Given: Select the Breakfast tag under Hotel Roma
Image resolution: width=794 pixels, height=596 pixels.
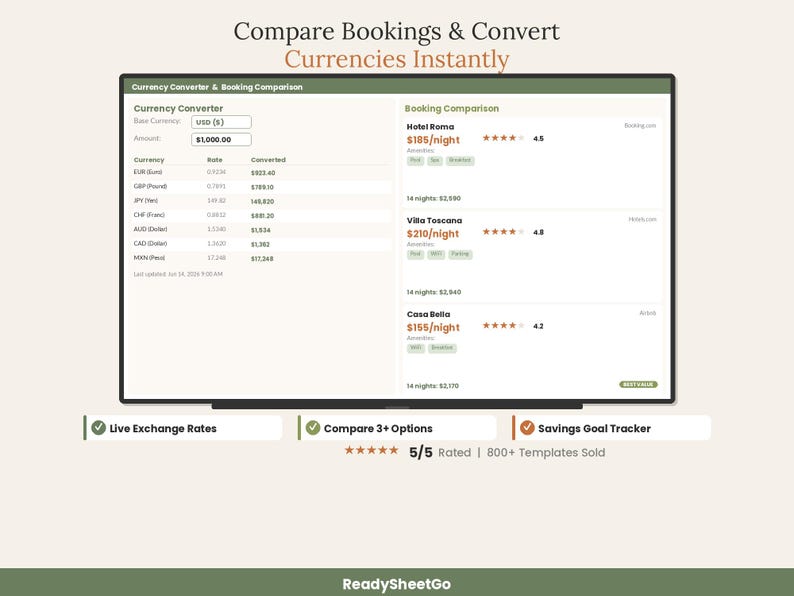Looking at the screenshot, I should [x=460, y=161].
